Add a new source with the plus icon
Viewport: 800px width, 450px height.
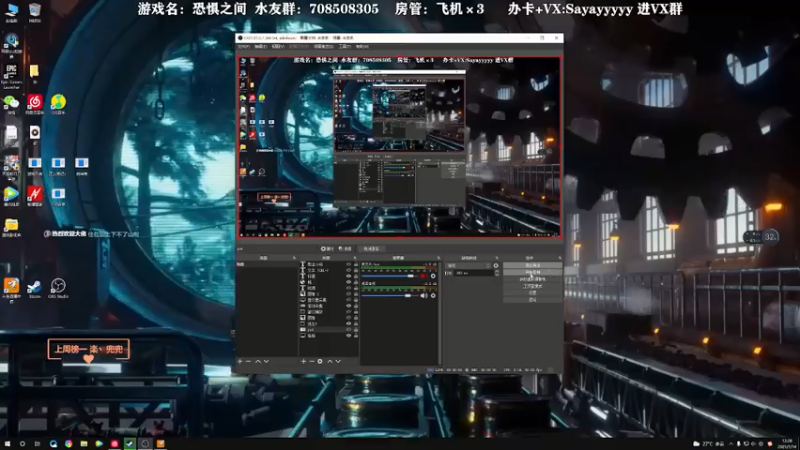(x=304, y=361)
